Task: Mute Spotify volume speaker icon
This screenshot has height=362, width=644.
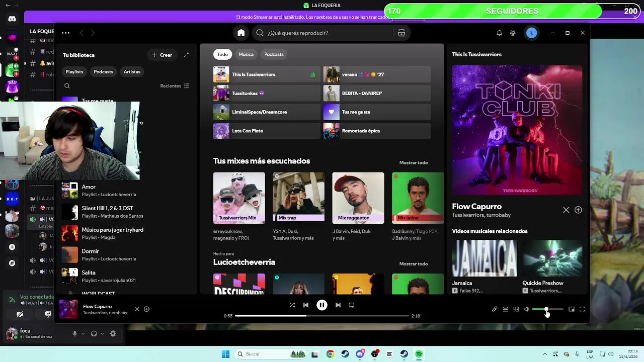Action: [x=527, y=309]
